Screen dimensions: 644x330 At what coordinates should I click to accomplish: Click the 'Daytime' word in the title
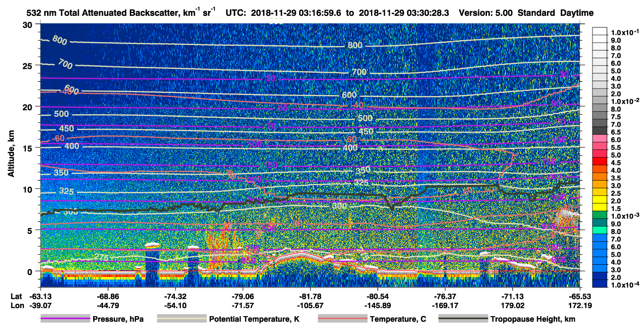coord(577,13)
